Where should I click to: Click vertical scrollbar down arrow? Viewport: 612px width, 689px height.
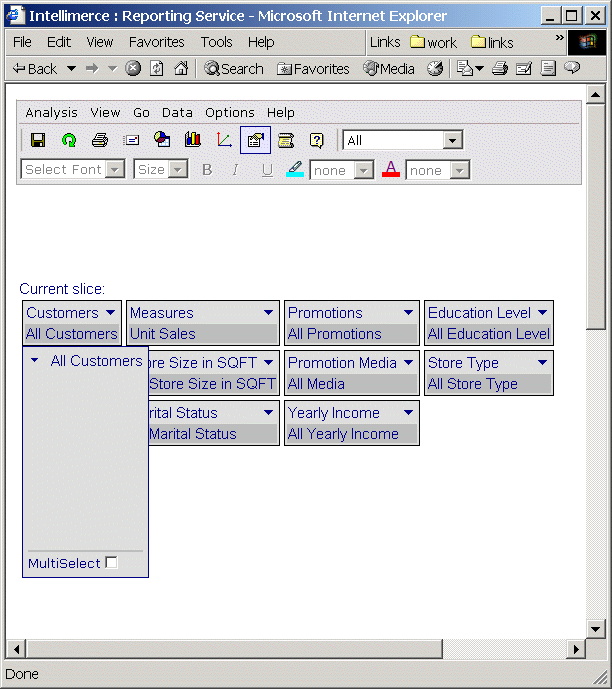(596, 629)
